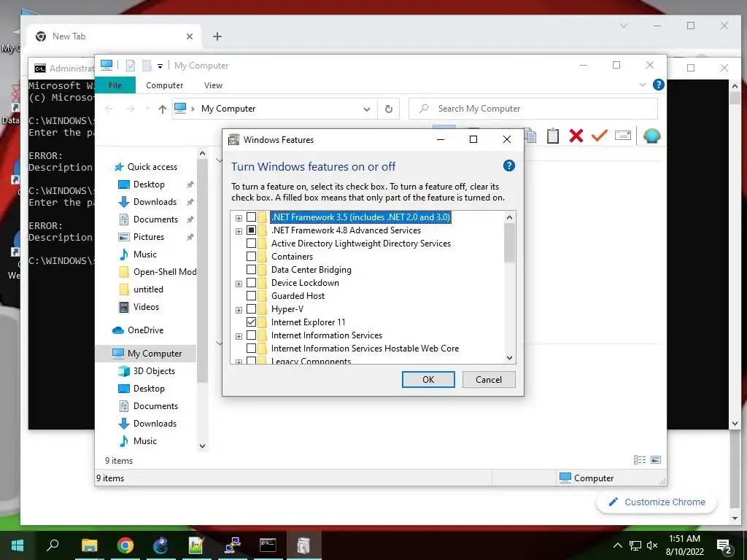Expand the Explorer ribbon chevron
This screenshot has width=747, height=560.
click(x=642, y=85)
